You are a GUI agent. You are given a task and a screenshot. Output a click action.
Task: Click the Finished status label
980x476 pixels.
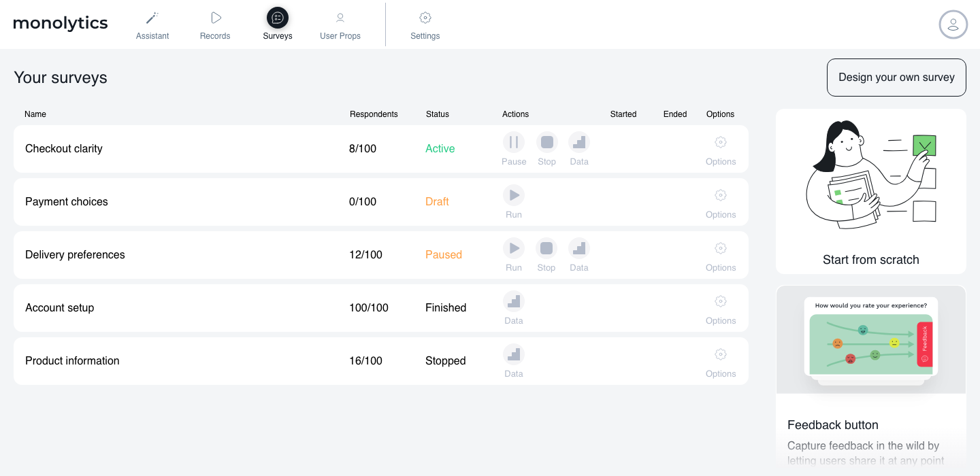pos(446,307)
